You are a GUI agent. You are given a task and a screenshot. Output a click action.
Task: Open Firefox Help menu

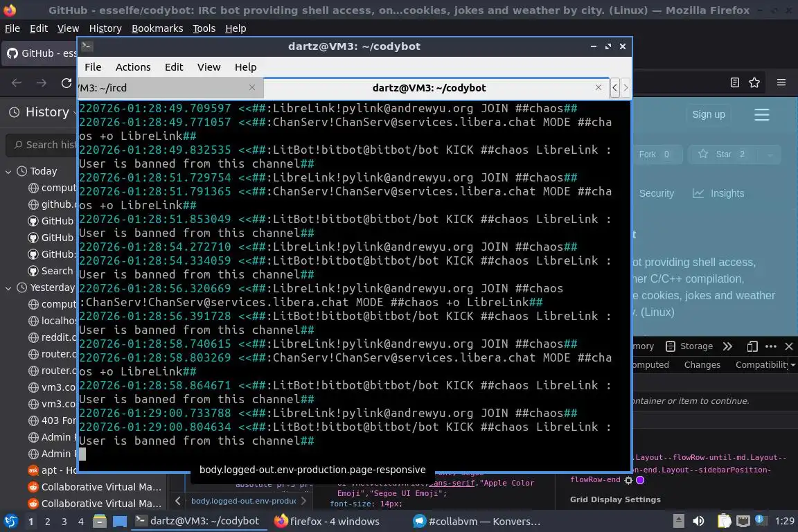236,28
